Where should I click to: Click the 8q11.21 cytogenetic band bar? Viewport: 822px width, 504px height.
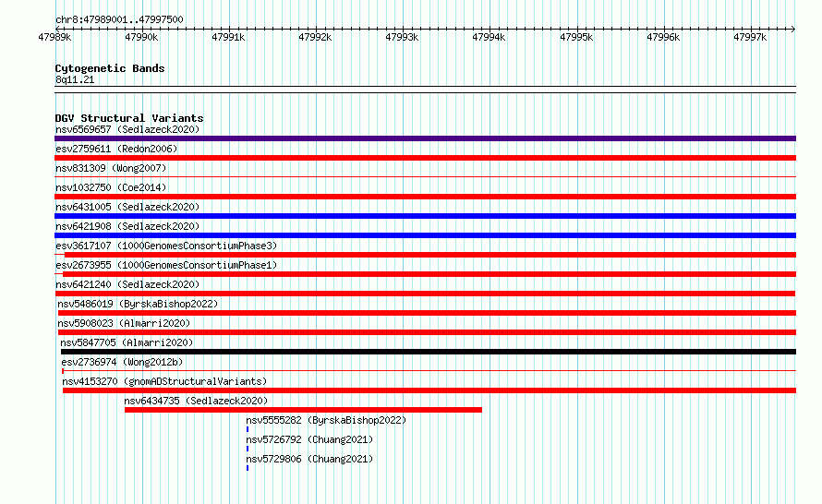tap(425, 90)
